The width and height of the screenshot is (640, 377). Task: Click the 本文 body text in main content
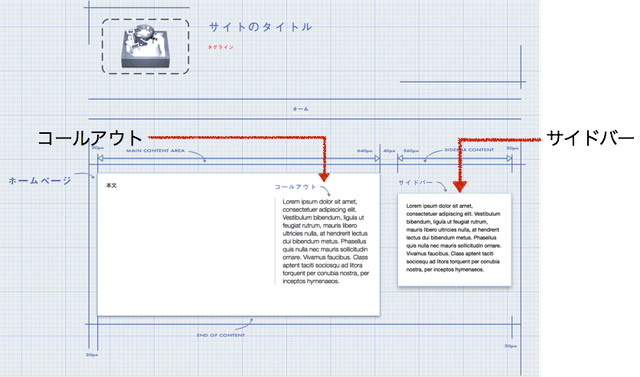coord(111,186)
